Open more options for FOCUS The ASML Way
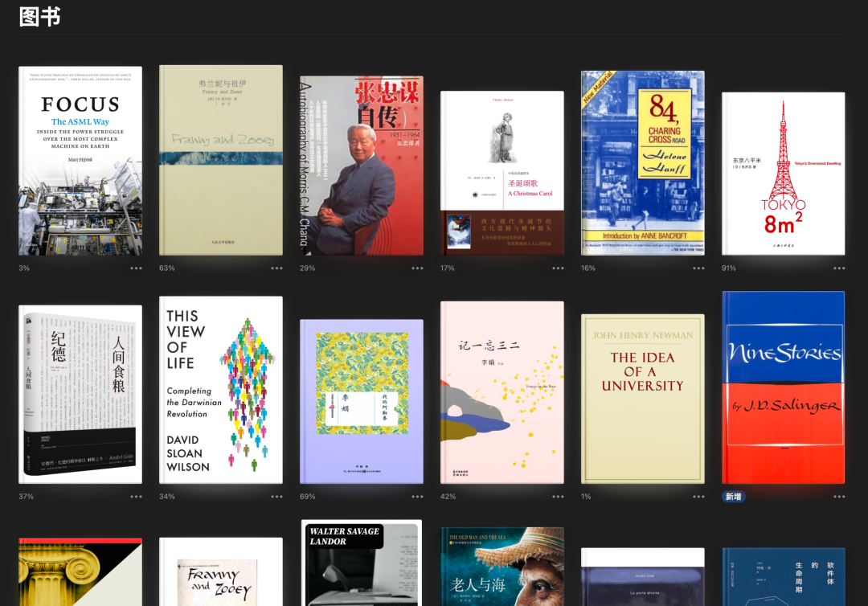Viewport: 868px width, 606px height. pyautogui.click(x=136, y=268)
